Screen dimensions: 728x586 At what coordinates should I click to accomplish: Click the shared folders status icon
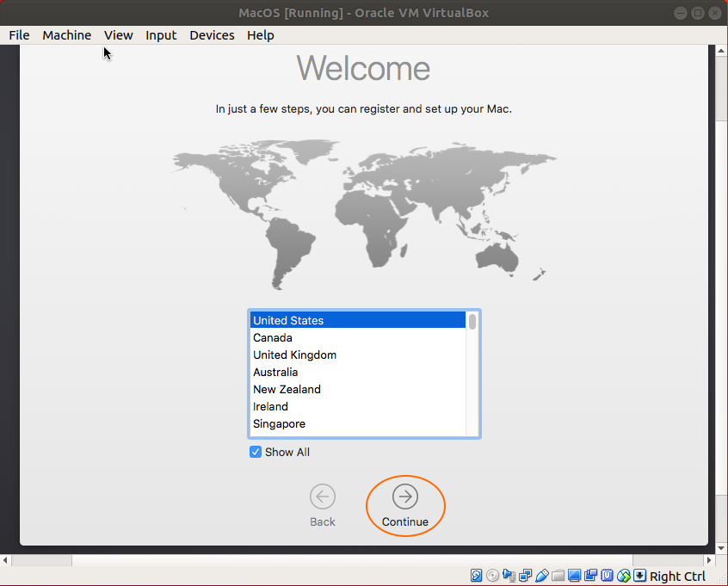point(558,576)
